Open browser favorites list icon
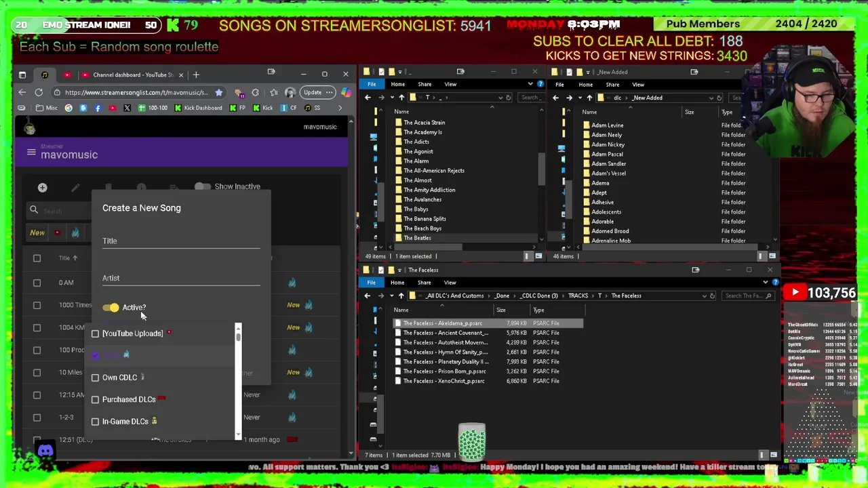 (x=273, y=92)
